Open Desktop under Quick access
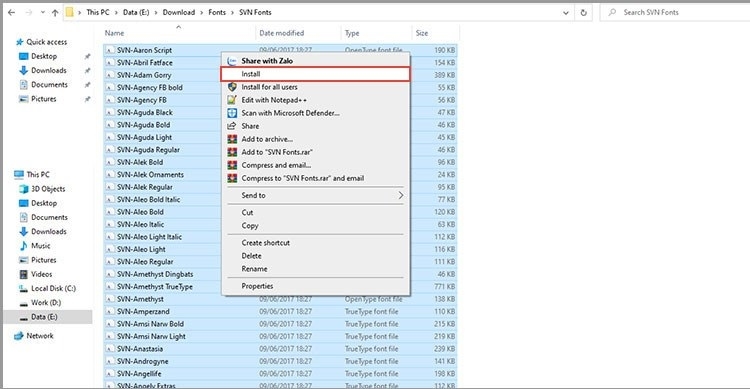The width and height of the screenshot is (750, 389). tap(44, 56)
